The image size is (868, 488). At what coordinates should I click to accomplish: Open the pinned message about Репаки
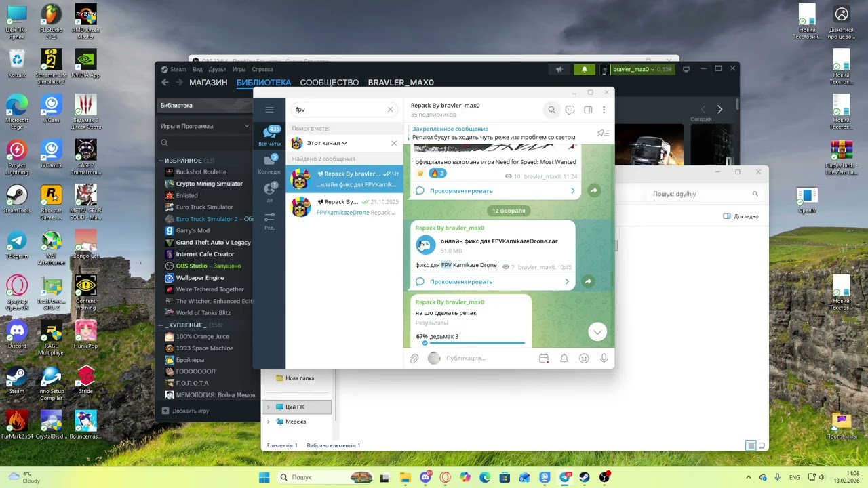502,133
